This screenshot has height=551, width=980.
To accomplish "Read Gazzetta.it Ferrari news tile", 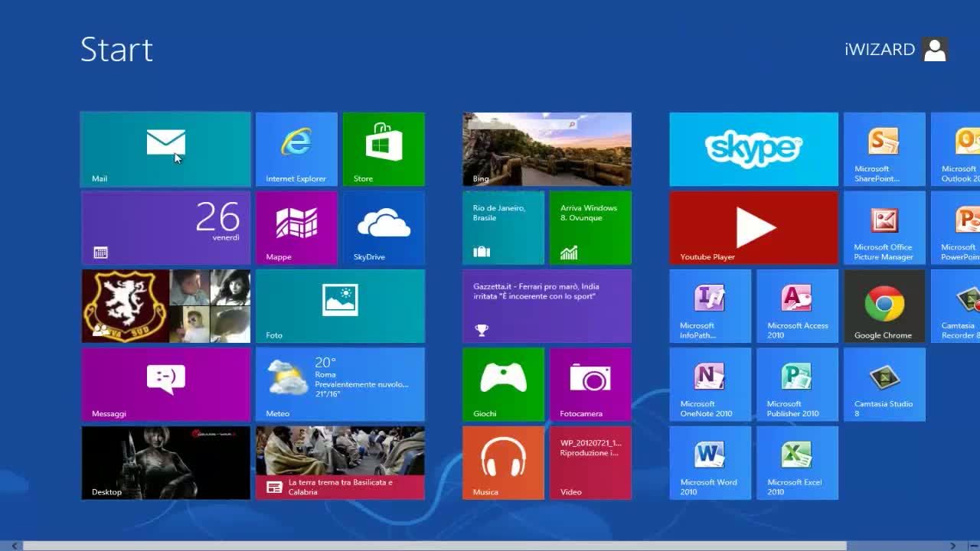I will point(547,306).
